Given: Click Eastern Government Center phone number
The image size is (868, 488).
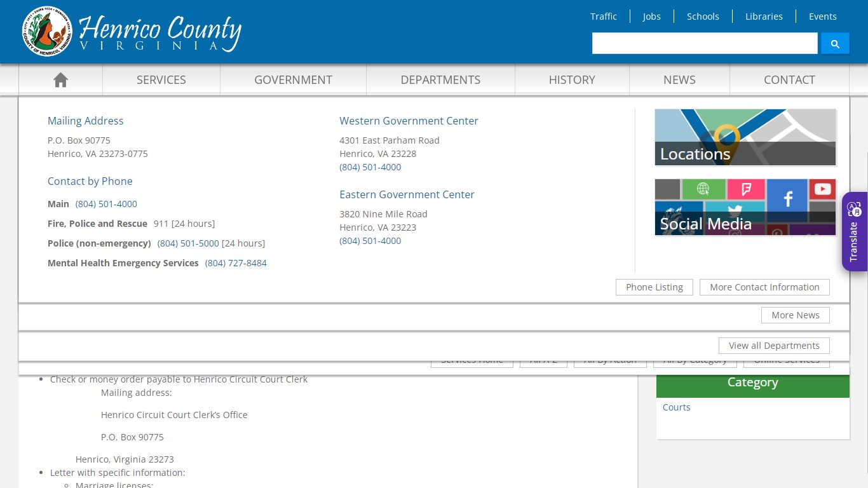Looking at the screenshot, I should click(x=370, y=241).
